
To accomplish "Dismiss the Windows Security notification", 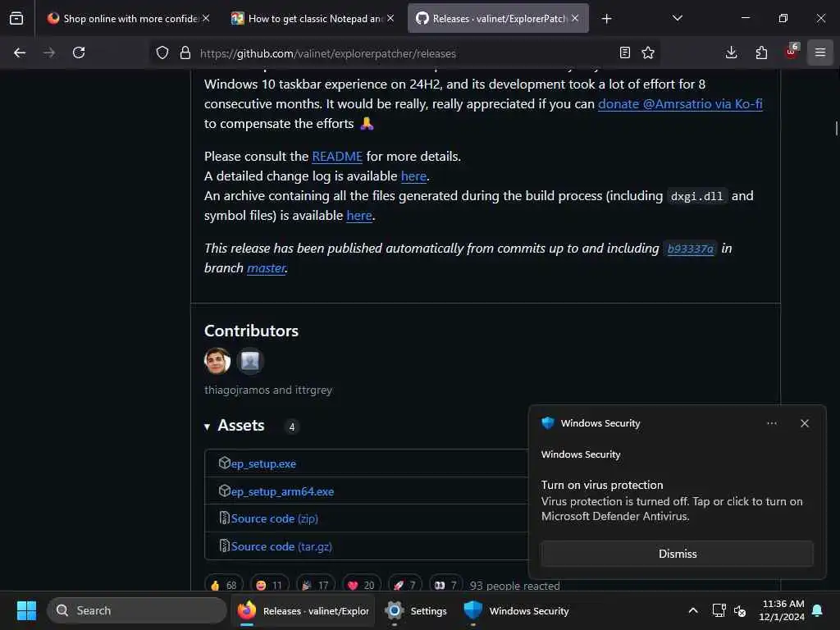I will click(677, 554).
